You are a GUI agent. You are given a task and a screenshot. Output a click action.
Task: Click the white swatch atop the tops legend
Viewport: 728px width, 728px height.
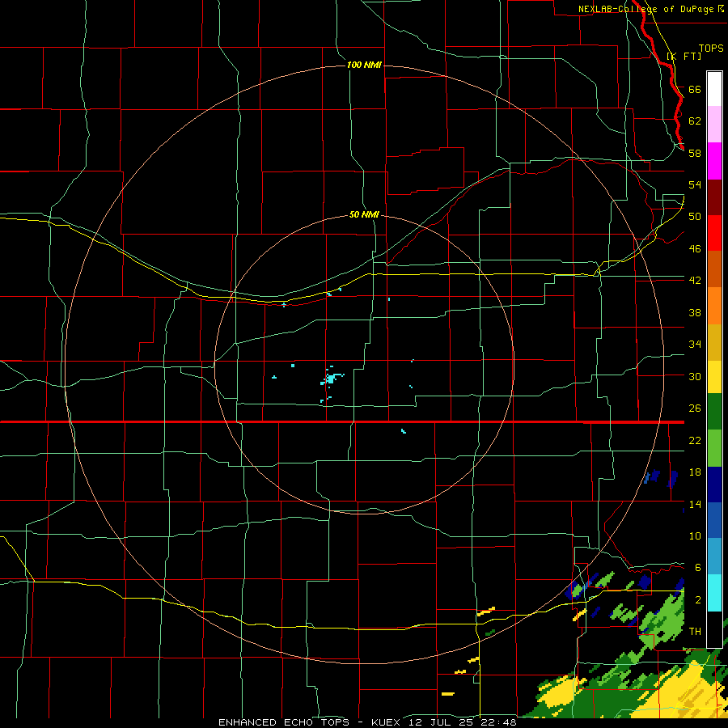point(714,89)
